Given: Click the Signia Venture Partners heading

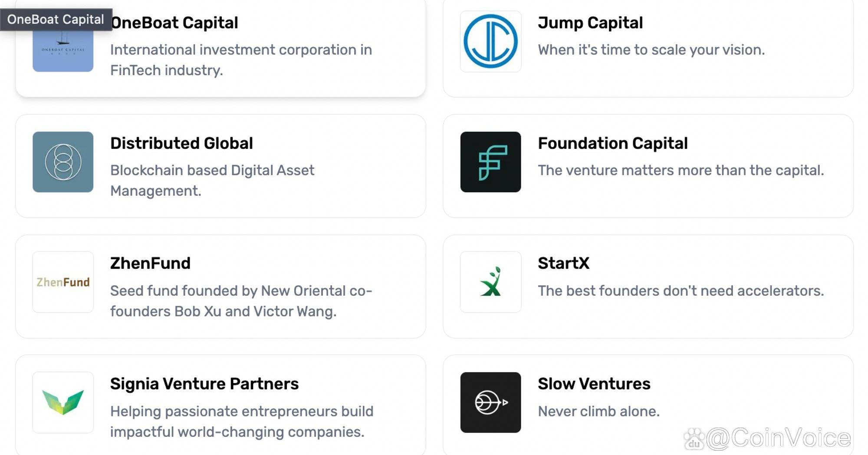Looking at the screenshot, I should pos(204,384).
